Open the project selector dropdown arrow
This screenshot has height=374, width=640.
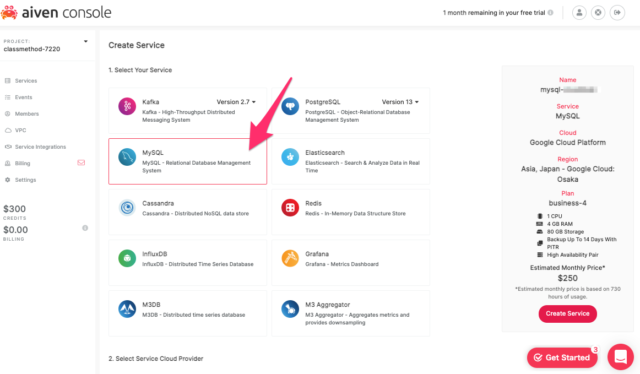pos(86,41)
